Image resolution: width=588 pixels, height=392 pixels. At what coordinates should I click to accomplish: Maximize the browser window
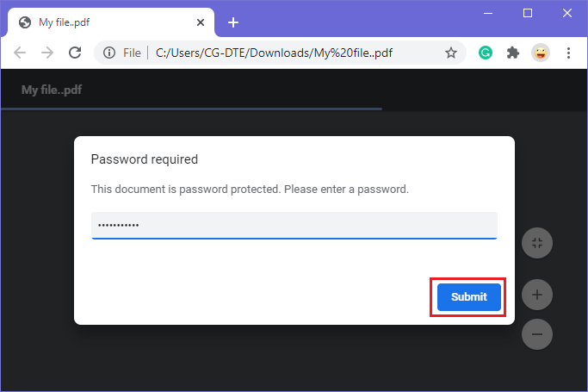(528, 13)
